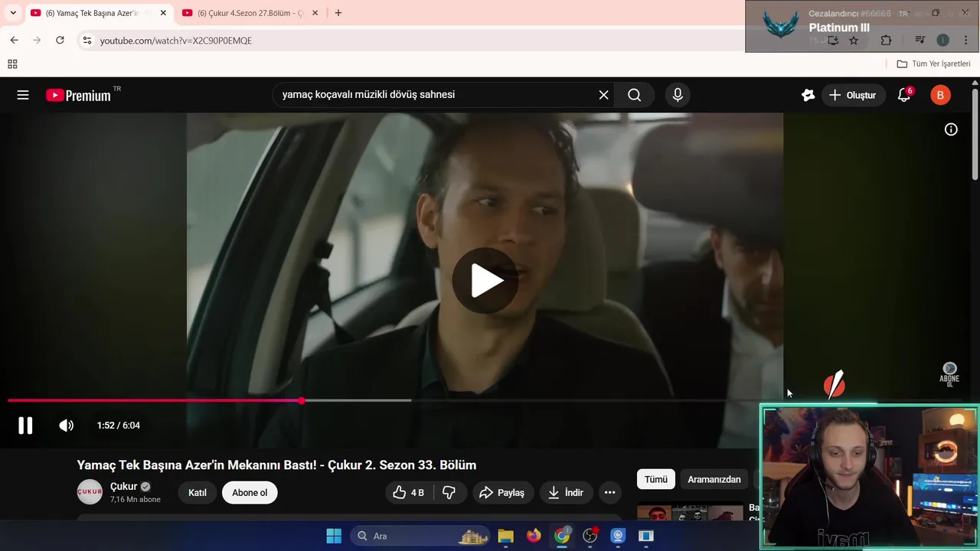Image resolution: width=980 pixels, height=551 pixels.
Task: Open the first recommended video thumbnail
Action: [x=690, y=512]
